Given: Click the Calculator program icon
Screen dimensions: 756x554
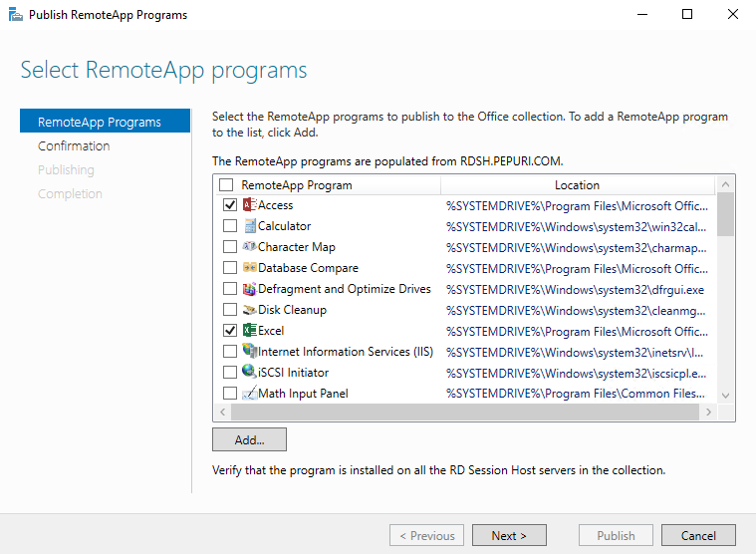Looking at the screenshot, I should pos(249,225).
